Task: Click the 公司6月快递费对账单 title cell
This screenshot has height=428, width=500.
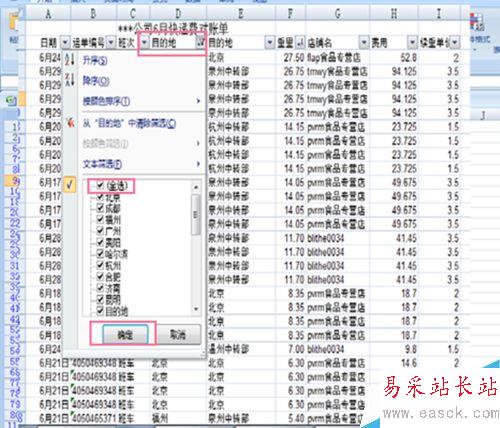Action: [x=173, y=29]
